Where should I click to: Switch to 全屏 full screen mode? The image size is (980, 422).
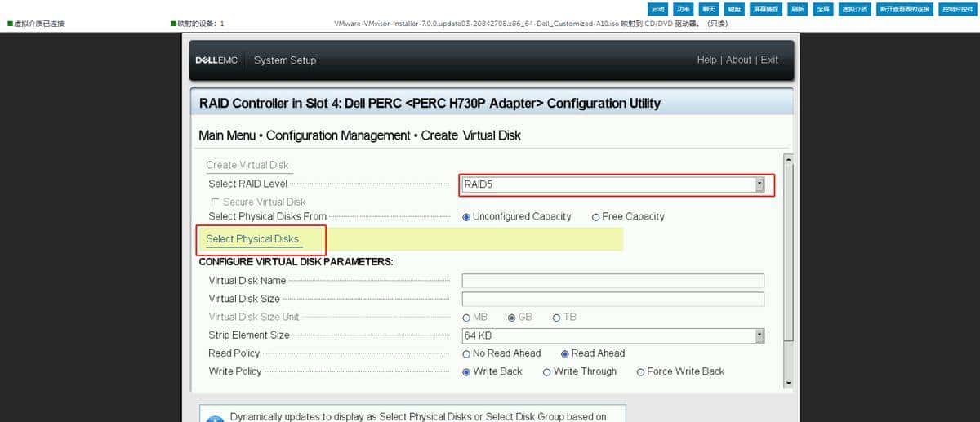tap(823, 9)
